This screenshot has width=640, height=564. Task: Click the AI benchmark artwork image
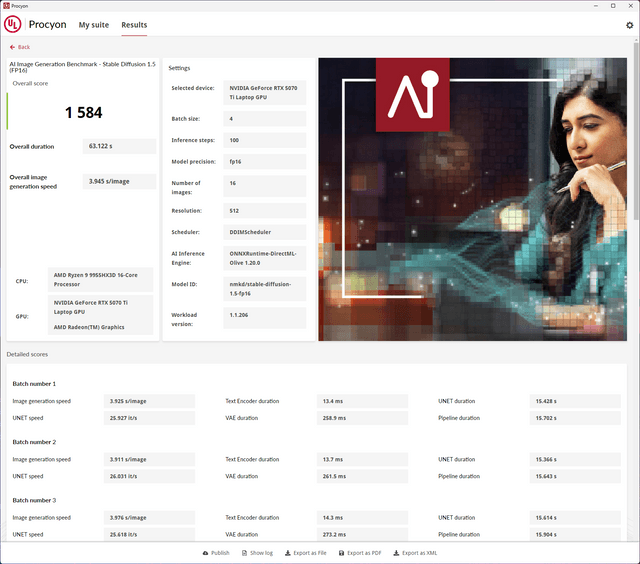(473, 199)
